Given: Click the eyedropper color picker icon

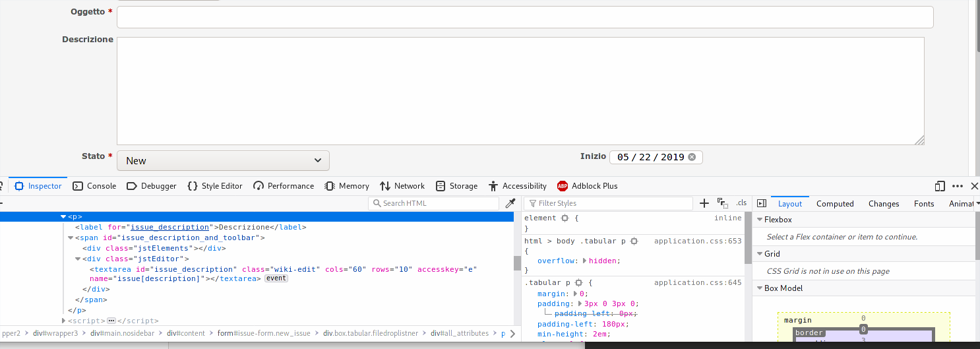Looking at the screenshot, I should [510, 203].
